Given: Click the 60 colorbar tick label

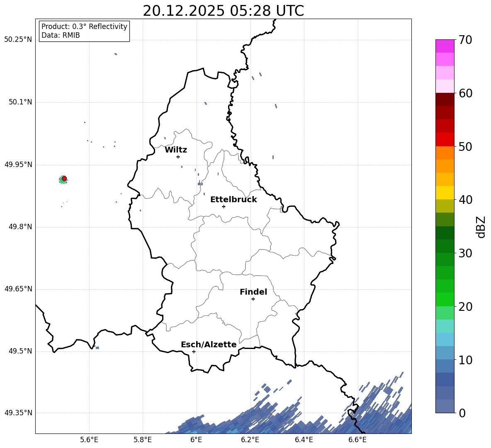Looking at the screenshot, I should point(465,93).
